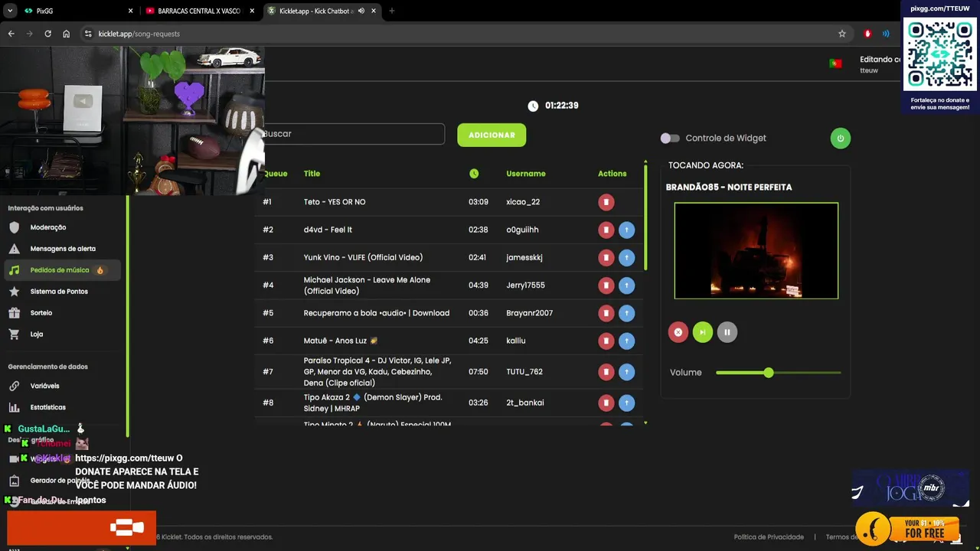This screenshot has width=980, height=551.
Task: Move Tipo Akaza 2 up in queue
Action: click(x=626, y=403)
